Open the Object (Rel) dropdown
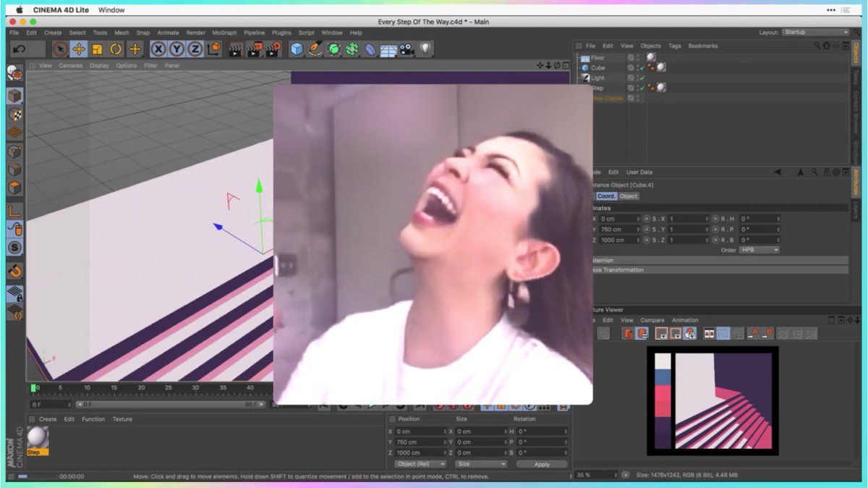The image size is (868, 488). (x=421, y=464)
